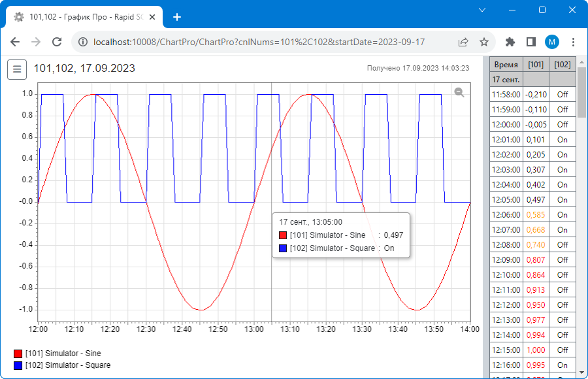Open the chart hamburger menu

click(17, 69)
